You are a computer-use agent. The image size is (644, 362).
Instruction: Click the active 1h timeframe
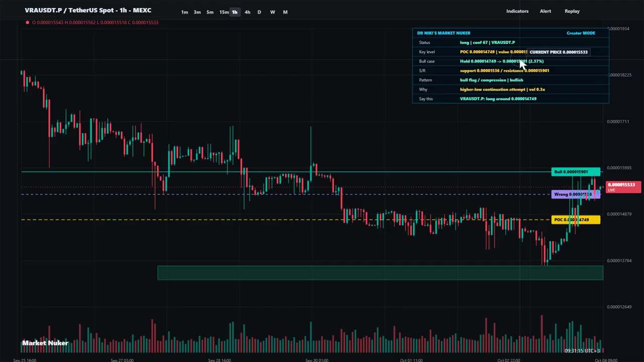235,12
